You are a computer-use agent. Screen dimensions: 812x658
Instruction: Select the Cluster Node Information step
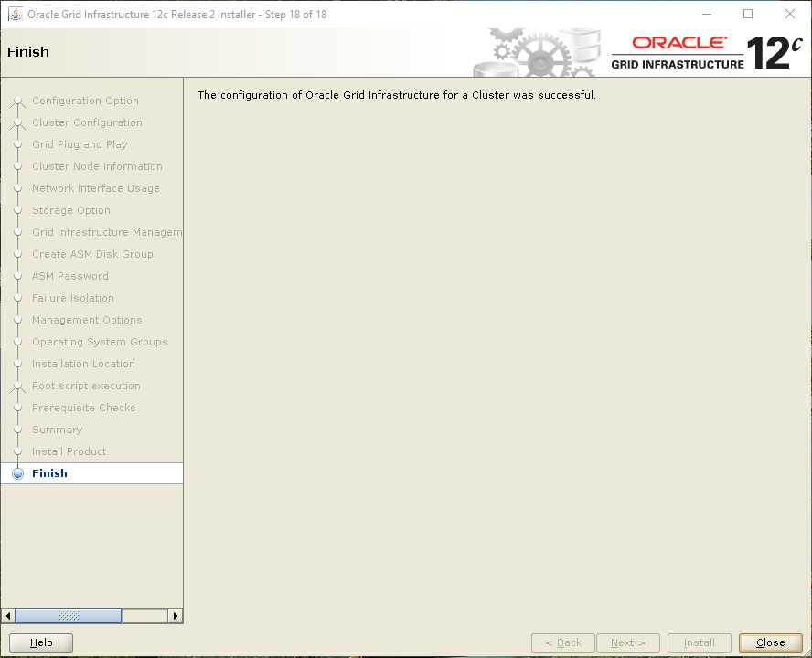pyautogui.click(x=97, y=166)
